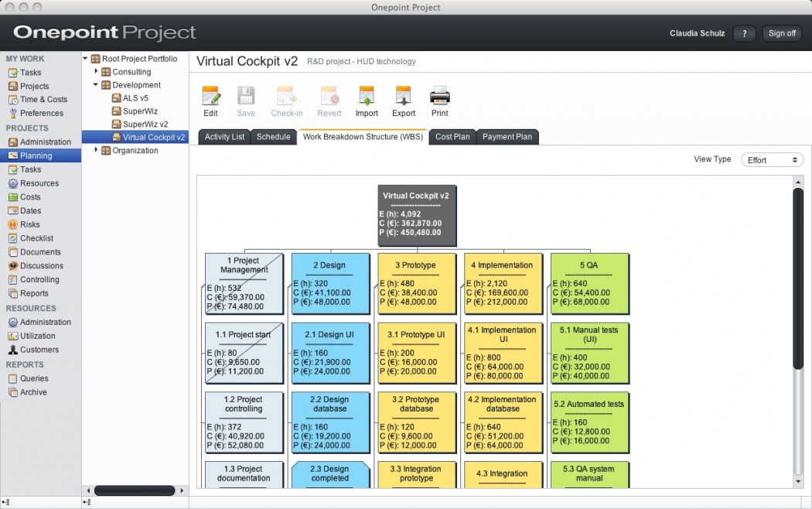
Task: Open Projects in My Work sidebar
Action: [34, 87]
